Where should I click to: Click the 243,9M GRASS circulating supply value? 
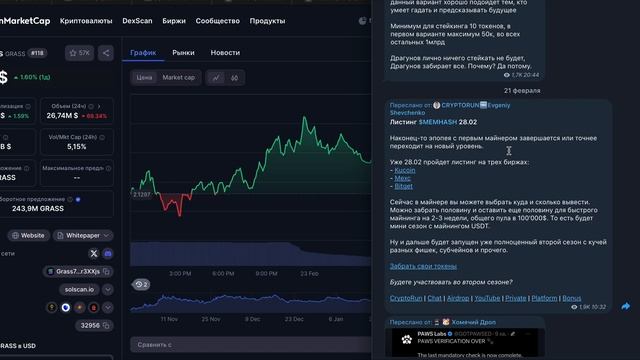38,209
